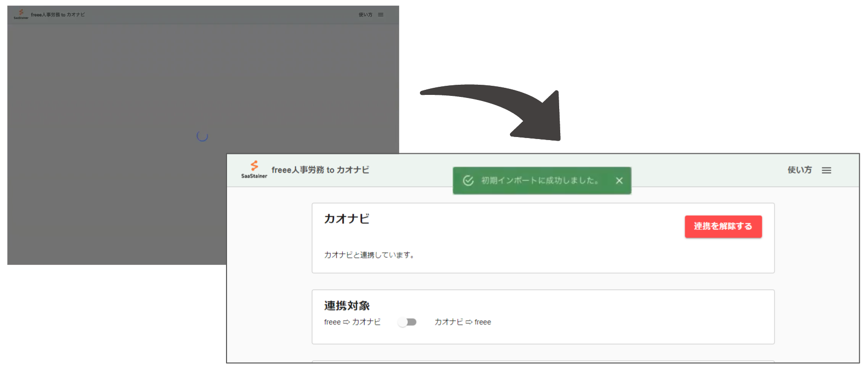This screenshot has width=868, height=371.
Task: Click the カオナビ ⇨ freee label
Action: click(463, 322)
